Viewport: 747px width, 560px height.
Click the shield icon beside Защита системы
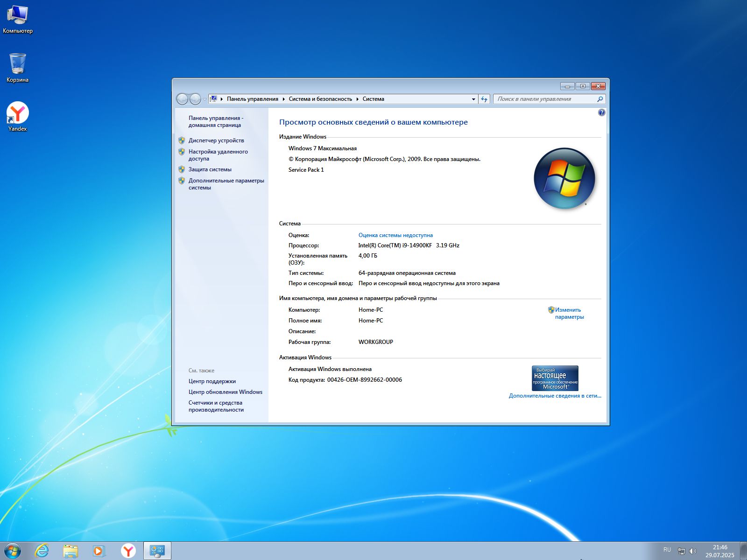coord(182,169)
